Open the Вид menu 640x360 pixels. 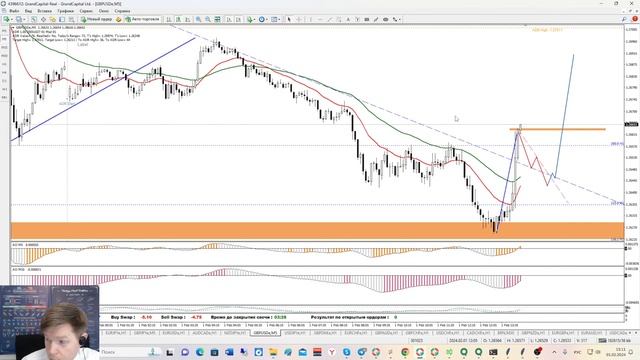[x=28, y=11]
